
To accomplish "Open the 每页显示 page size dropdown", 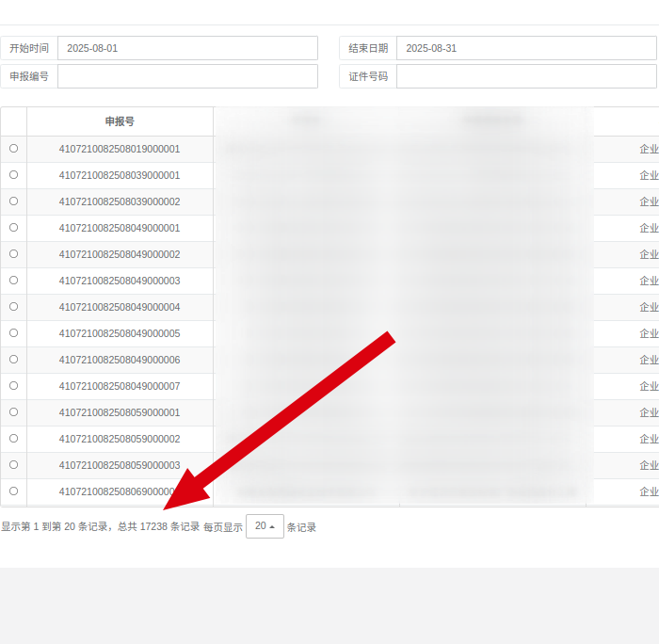I will tap(265, 526).
